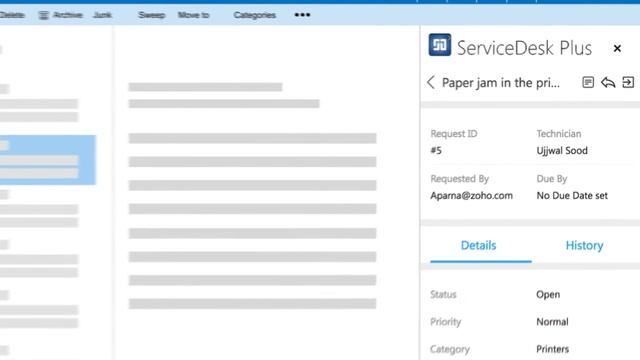Click the 'Open' status value
The width and height of the screenshot is (640, 360).
click(548, 295)
